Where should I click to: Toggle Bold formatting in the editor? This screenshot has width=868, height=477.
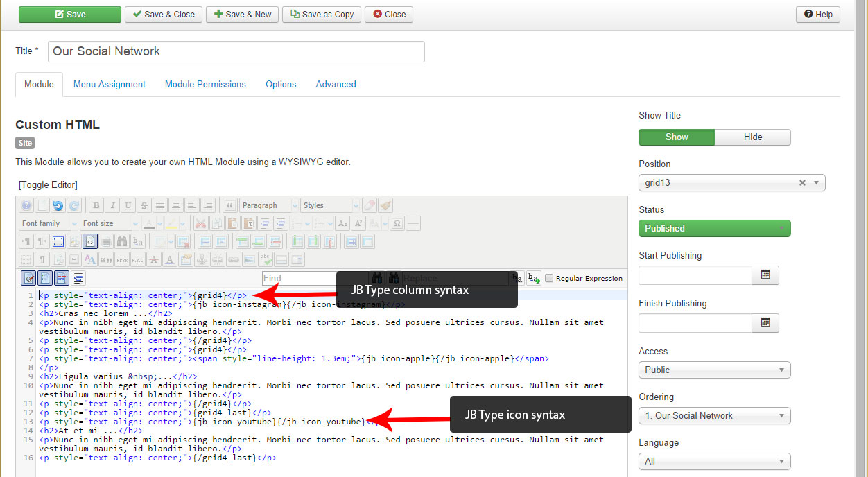(96, 205)
